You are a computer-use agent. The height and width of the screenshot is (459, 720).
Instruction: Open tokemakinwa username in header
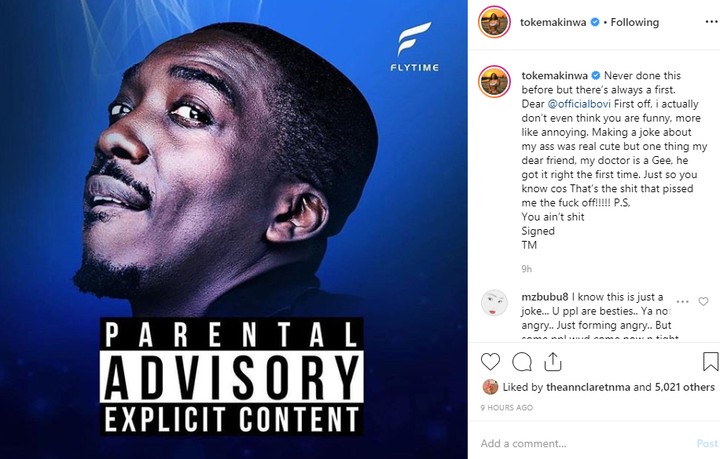(x=553, y=22)
